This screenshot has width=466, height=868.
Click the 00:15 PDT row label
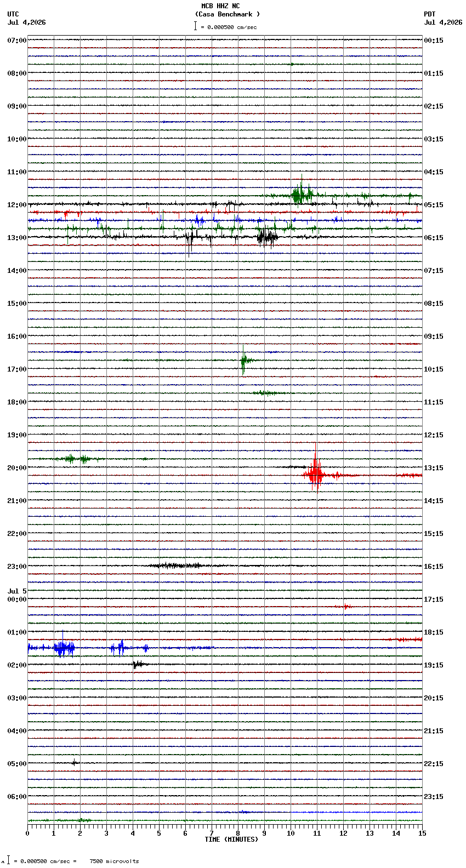pos(434,41)
